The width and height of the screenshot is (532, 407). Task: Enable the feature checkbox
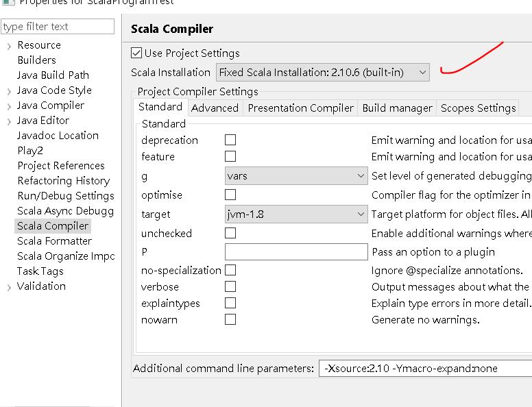(230, 156)
